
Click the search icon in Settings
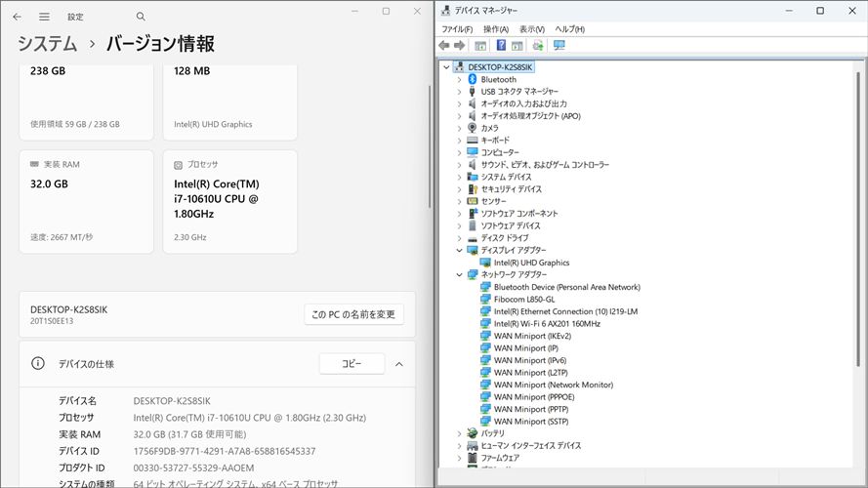click(141, 17)
